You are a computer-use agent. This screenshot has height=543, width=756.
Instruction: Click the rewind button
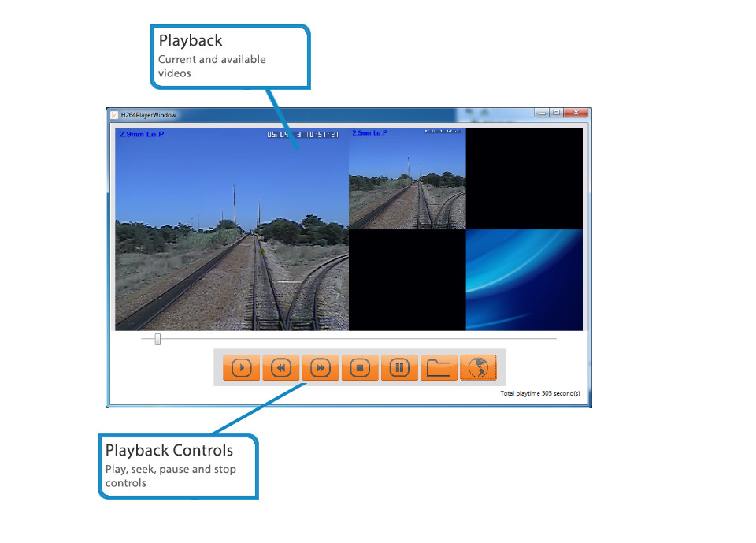tap(280, 368)
